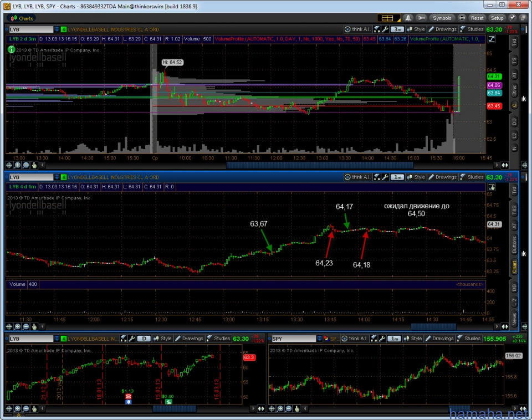This screenshot has height=420, width=532.
Task: Zoom out on the SPY chart
Action: point(288,408)
